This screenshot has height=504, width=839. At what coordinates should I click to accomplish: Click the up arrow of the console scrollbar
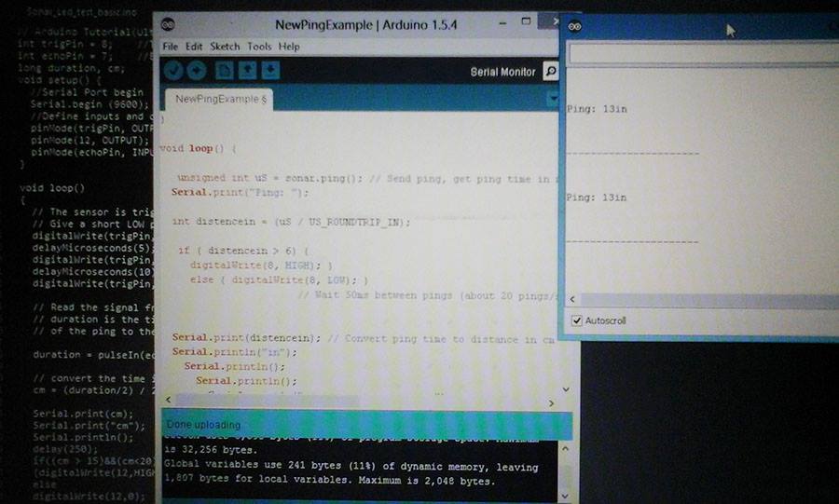(566, 449)
